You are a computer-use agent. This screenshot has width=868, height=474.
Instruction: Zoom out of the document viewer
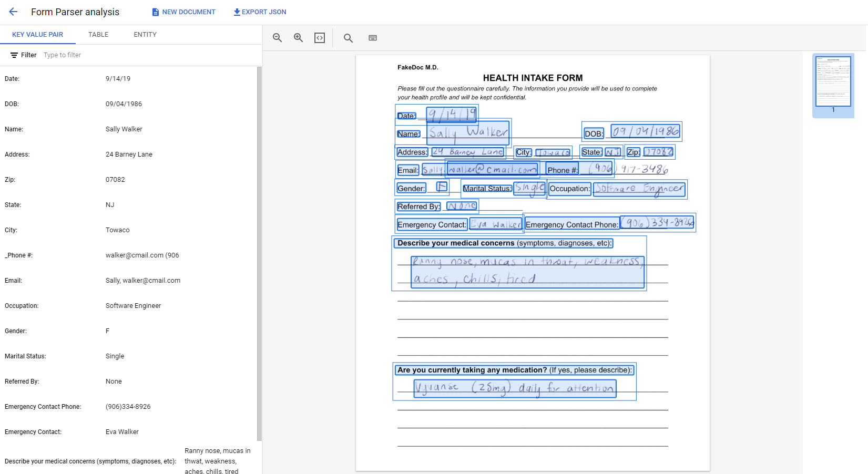[278, 38]
